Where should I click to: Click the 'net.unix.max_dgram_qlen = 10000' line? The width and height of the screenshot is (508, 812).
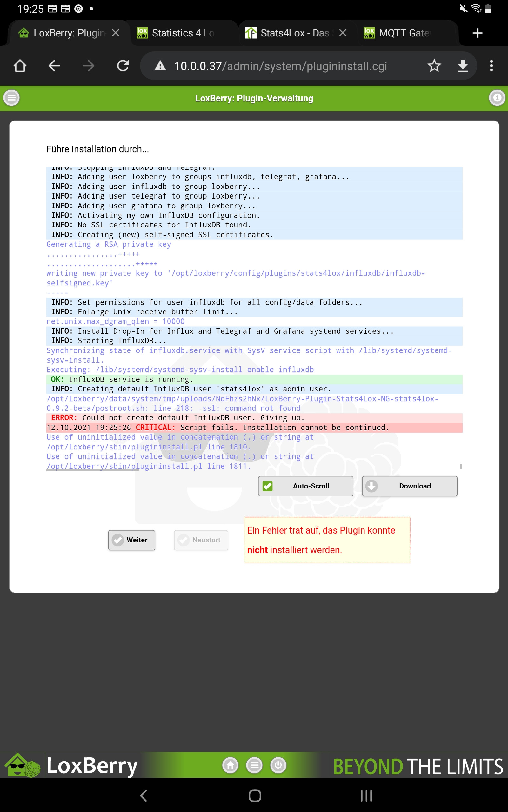click(x=115, y=321)
